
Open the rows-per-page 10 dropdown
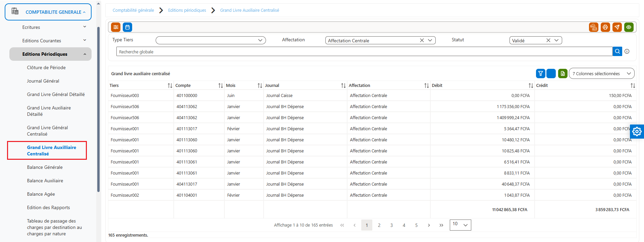[461, 225]
